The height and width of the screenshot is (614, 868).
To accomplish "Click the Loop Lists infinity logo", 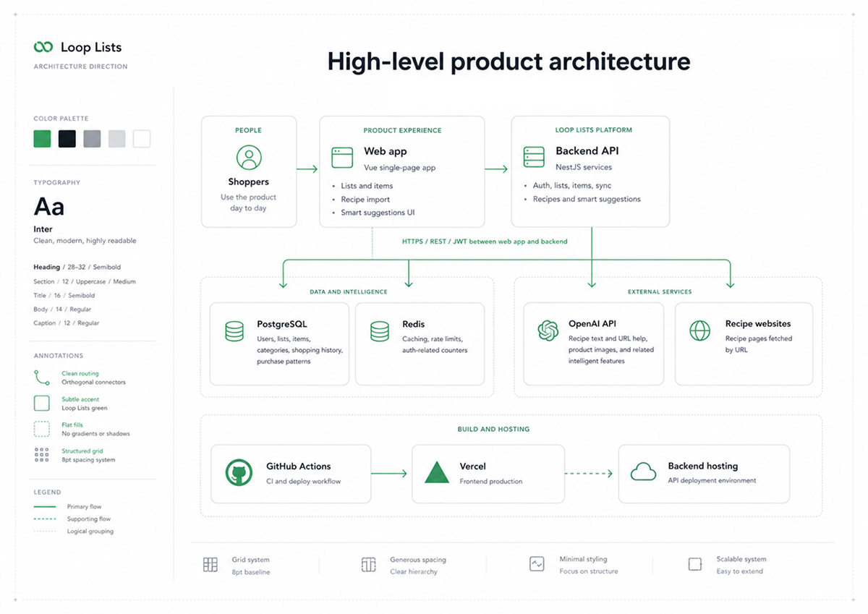I will pos(43,47).
